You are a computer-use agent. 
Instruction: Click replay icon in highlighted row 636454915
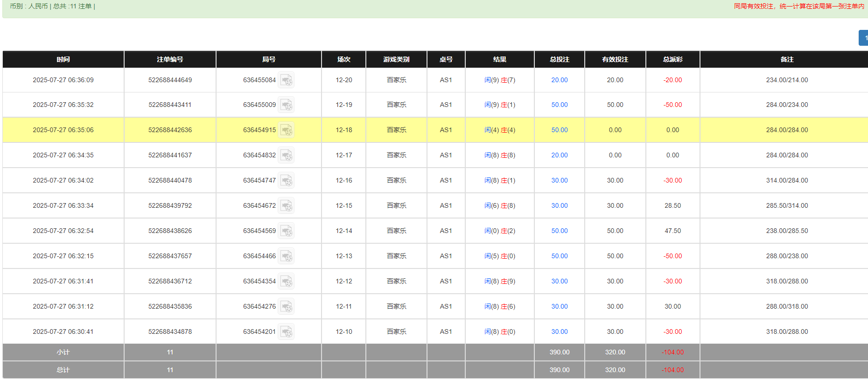(x=286, y=130)
